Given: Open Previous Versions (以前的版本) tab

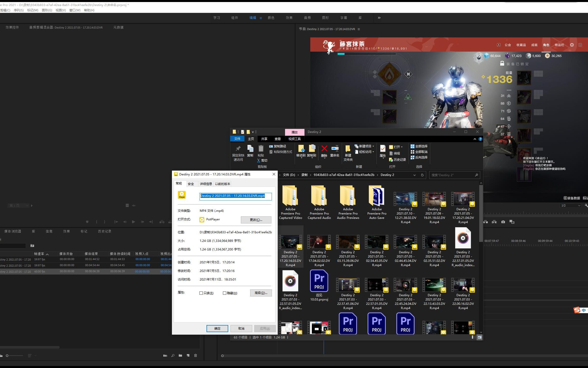Looking at the screenshot, I should point(222,184).
